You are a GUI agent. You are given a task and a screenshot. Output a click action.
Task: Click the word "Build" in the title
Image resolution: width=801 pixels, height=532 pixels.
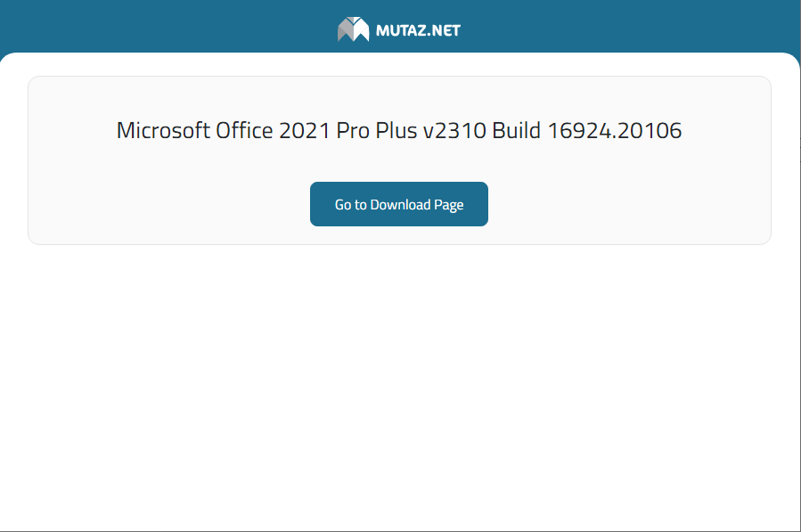pyautogui.click(x=517, y=131)
